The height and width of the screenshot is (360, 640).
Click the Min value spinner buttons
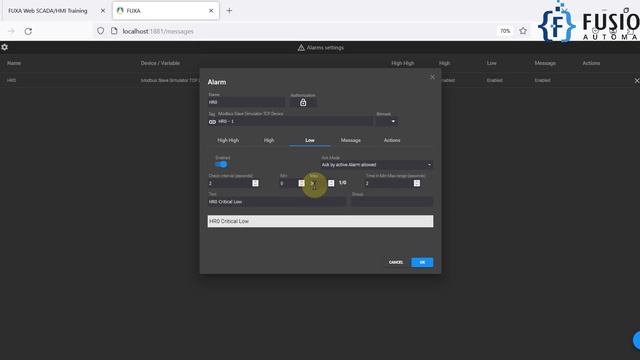pyautogui.click(x=301, y=183)
